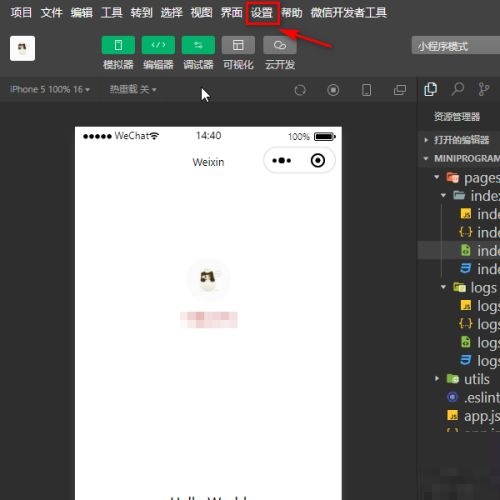The height and width of the screenshot is (500, 500).
Task: Open the 项目 menu
Action: [x=21, y=13]
